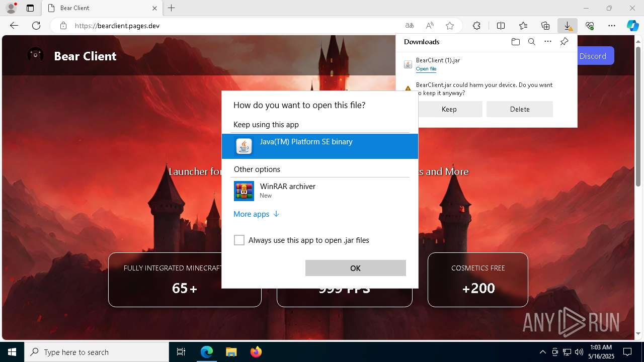Open the Extensions puzzle icon
This screenshot has height=362, width=644.
(476, 26)
